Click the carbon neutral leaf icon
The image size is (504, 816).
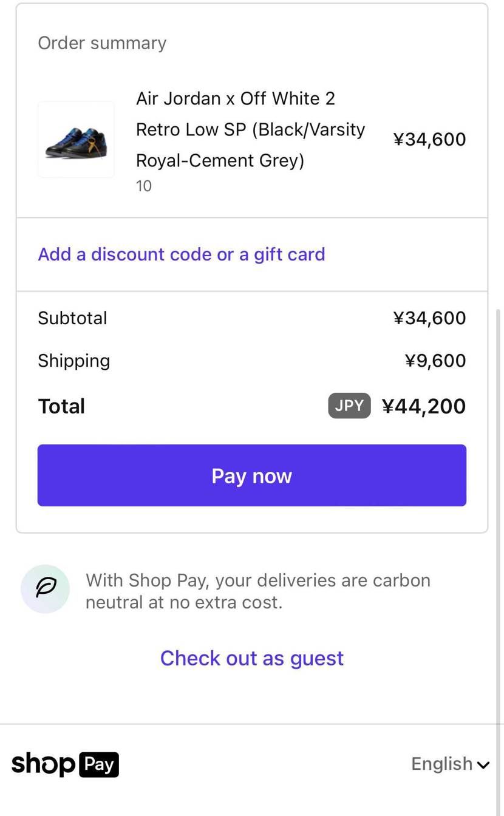tap(46, 588)
